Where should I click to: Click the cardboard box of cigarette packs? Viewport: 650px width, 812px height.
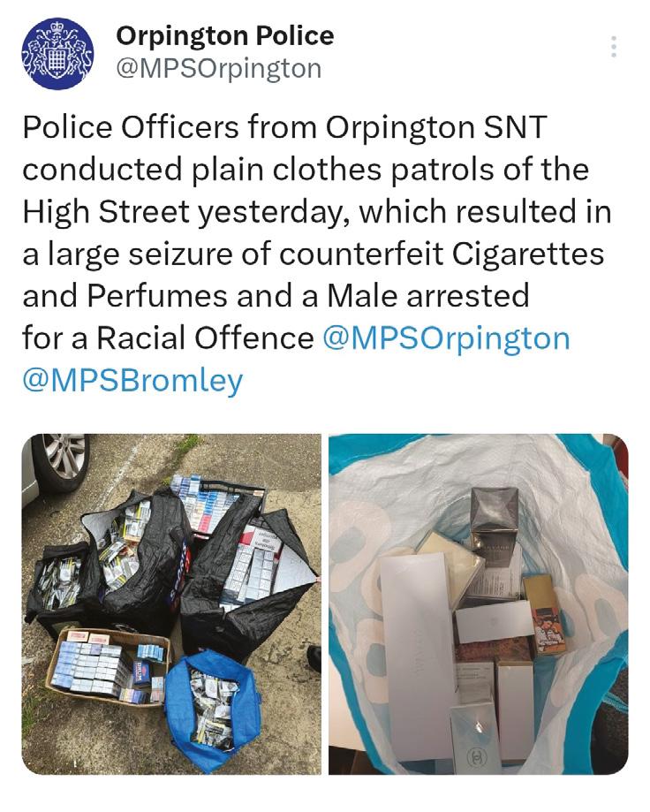[x=106, y=668]
